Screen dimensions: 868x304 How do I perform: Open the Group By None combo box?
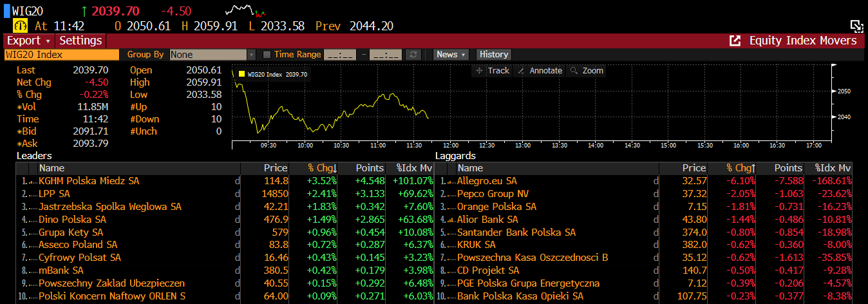pyautogui.click(x=212, y=55)
